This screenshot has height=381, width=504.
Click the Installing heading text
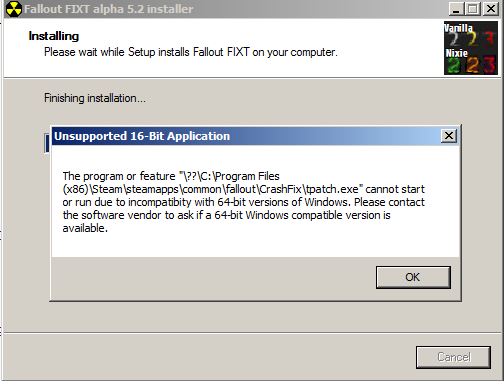pyautogui.click(x=54, y=36)
